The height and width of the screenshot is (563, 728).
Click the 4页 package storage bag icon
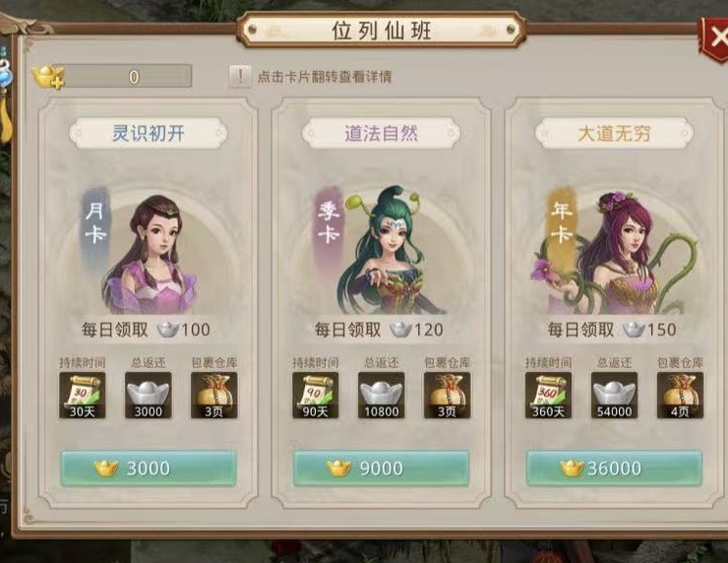point(680,396)
